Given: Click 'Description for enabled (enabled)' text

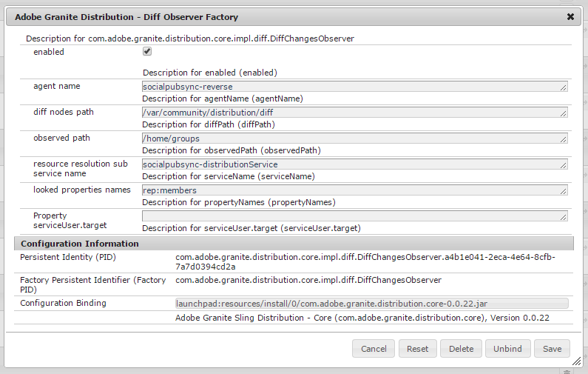Looking at the screenshot, I should click(x=210, y=73).
